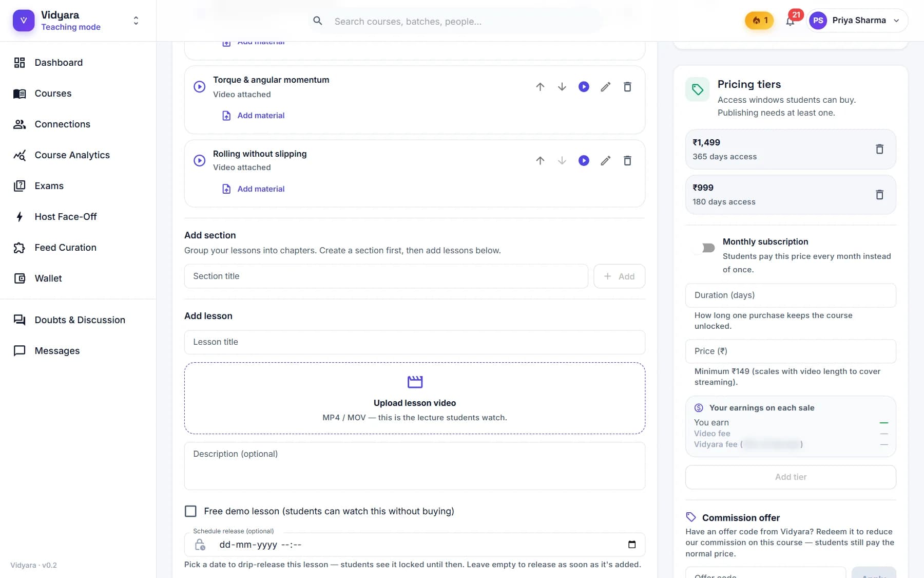
Task: Expand the Teaching mode switcher
Action: click(x=136, y=21)
